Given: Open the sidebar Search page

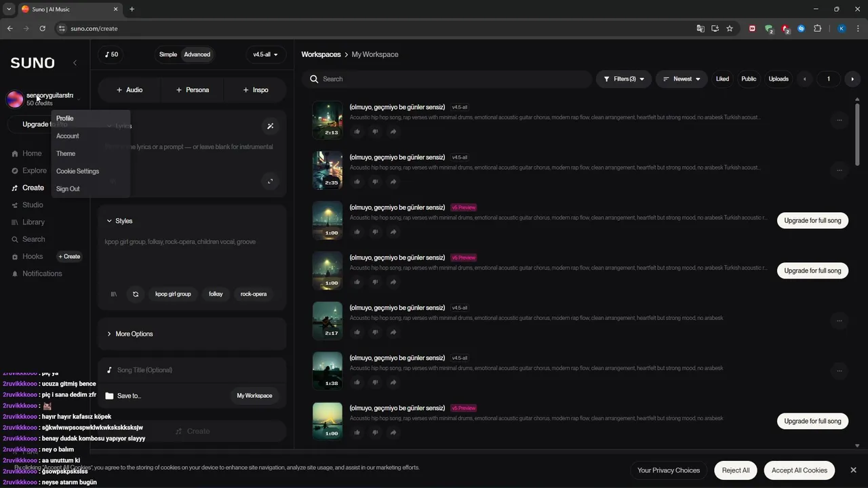Looking at the screenshot, I should click(x=28, y=239).
